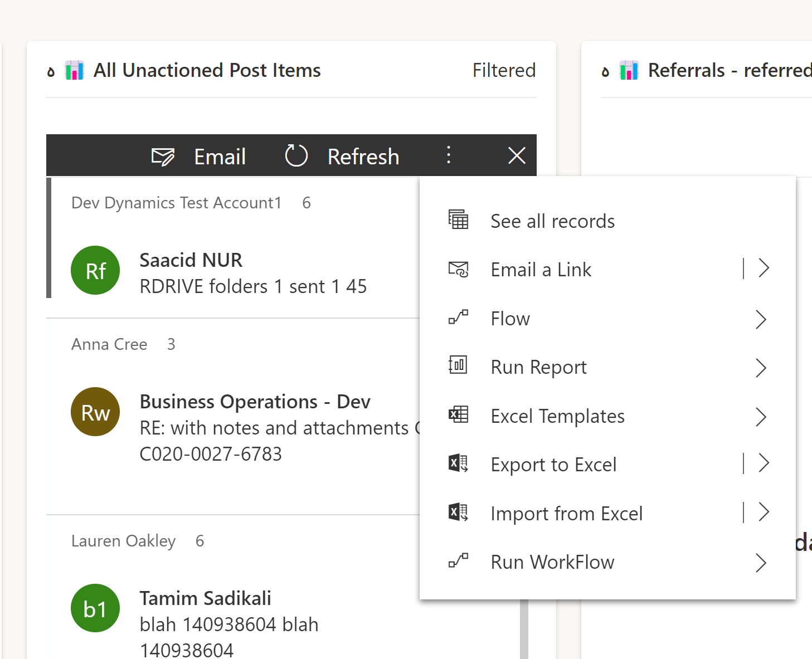Click the Email envelope icon in the command bar
This screenshot has height=659, width=812.
[x=163, y=157]
